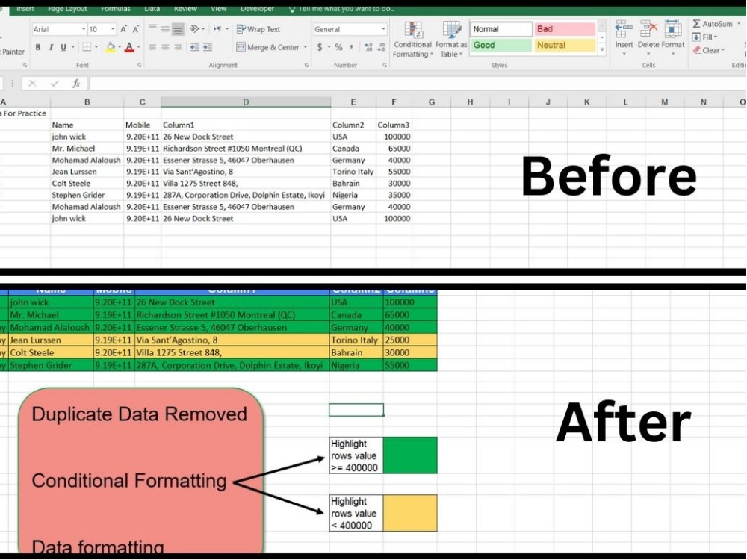This screenshot has height=560, width=747.
Task: Apply the Bad cell style
Action: (x=565, y=29)
